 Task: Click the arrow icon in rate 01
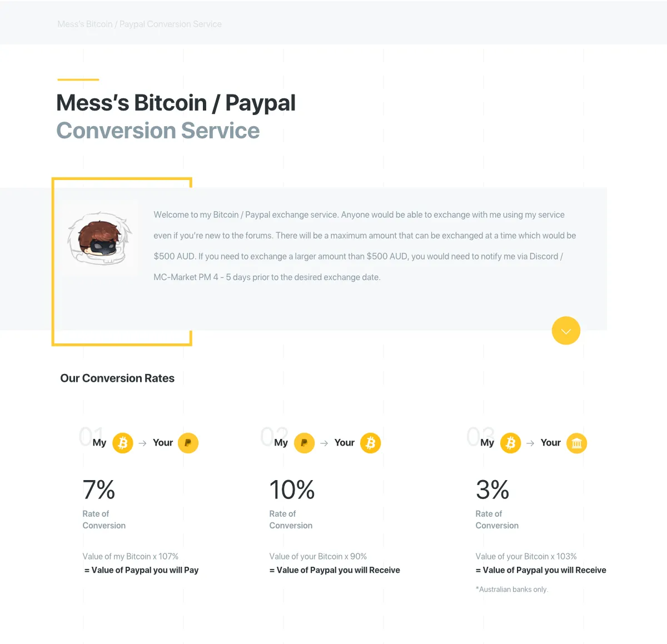(x=142, y=443)
